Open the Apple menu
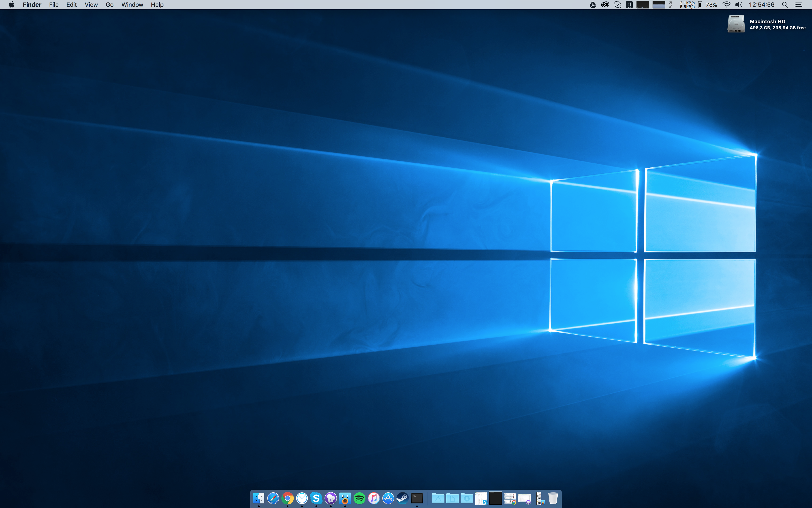 click(x=11, y=5)
